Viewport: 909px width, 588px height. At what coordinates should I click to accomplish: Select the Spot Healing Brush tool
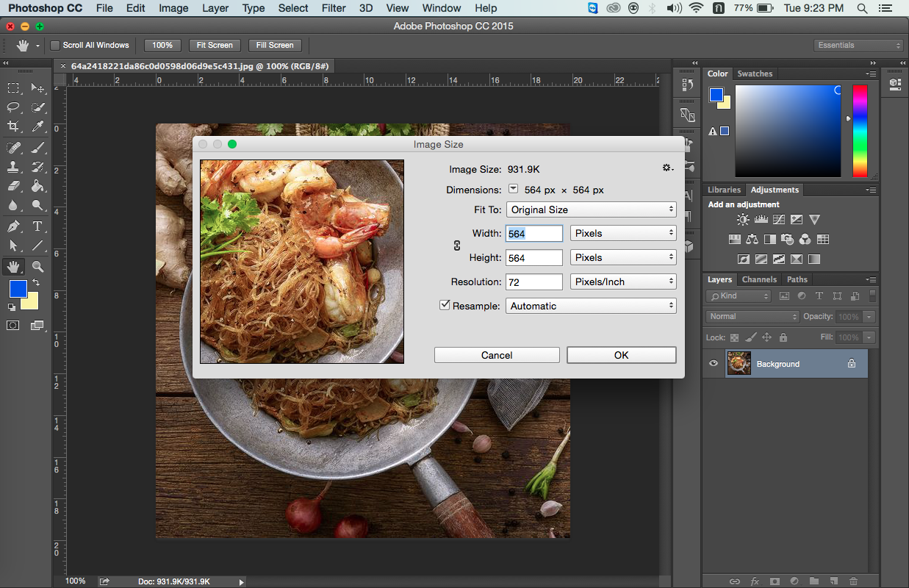pyautogui.click(x=13, y=148)
